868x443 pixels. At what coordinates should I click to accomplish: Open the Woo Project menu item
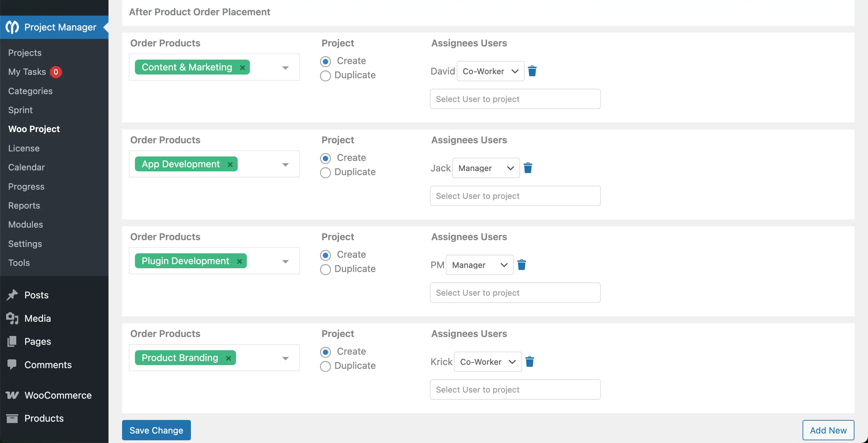tap(34, 129)
